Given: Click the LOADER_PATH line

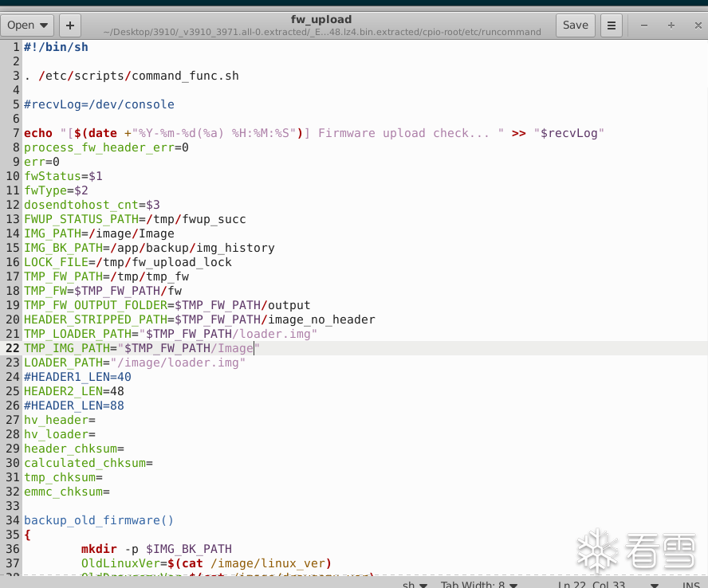Looking at the screenshot, I should click(135, 363).
